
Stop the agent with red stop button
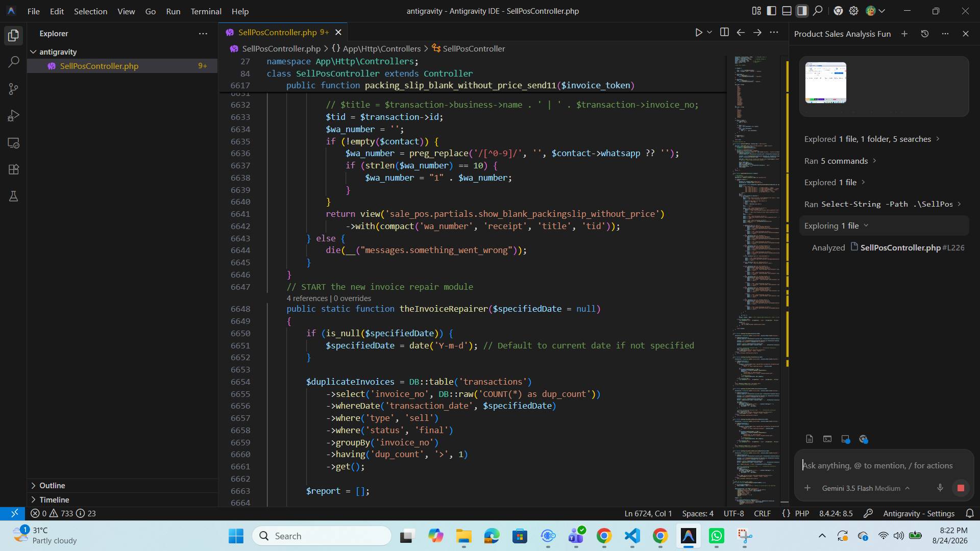click(961, 488)
